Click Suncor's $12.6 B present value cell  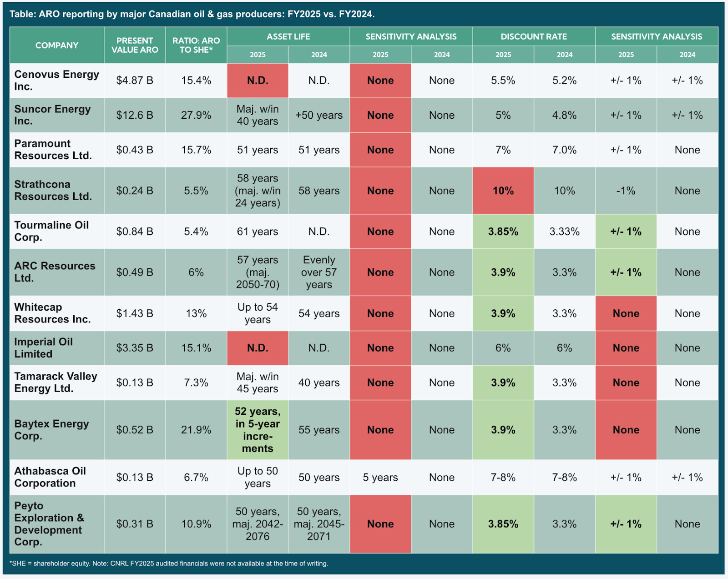coord(135,115)
